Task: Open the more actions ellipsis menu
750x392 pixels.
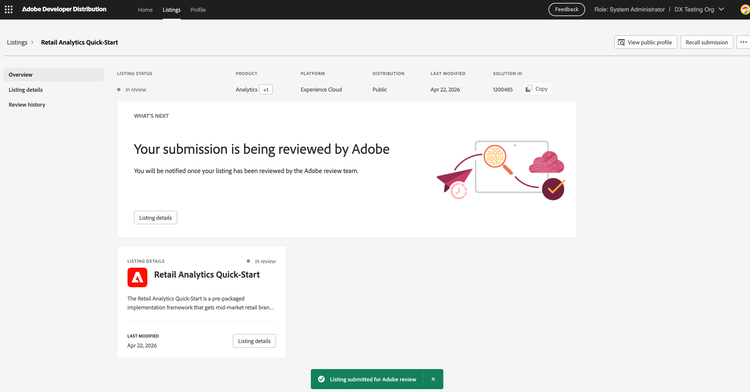Action: click(743, 42)
